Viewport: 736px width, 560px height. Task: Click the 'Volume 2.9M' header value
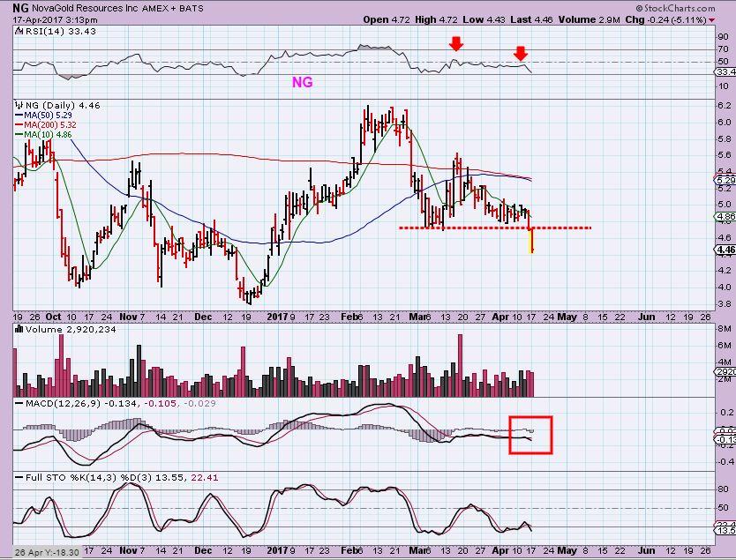point(590,19)
